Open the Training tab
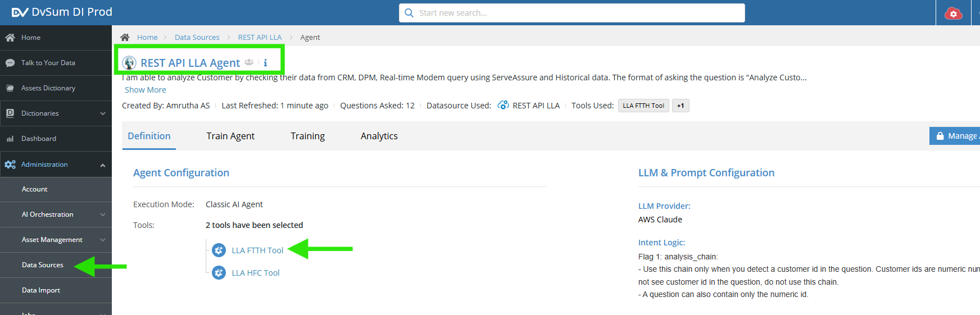Screen dimensions: 980x315 [307, 136]
